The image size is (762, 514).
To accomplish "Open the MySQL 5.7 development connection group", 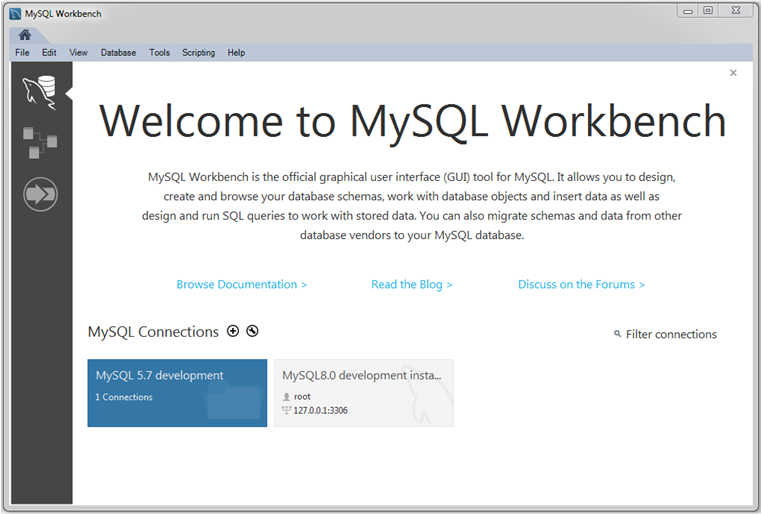I will [177, 393].
